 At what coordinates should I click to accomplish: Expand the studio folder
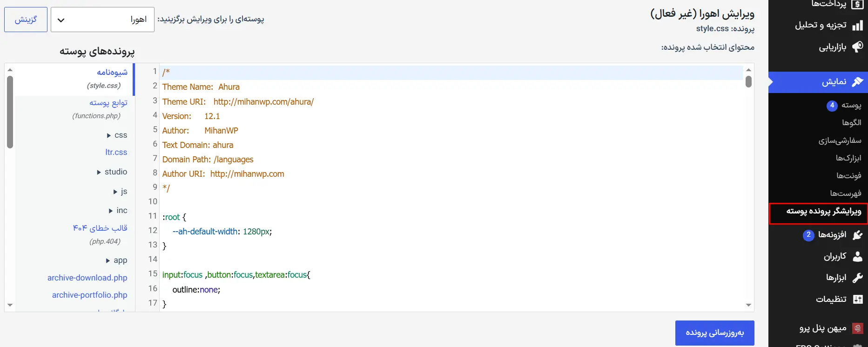point(112,172)
